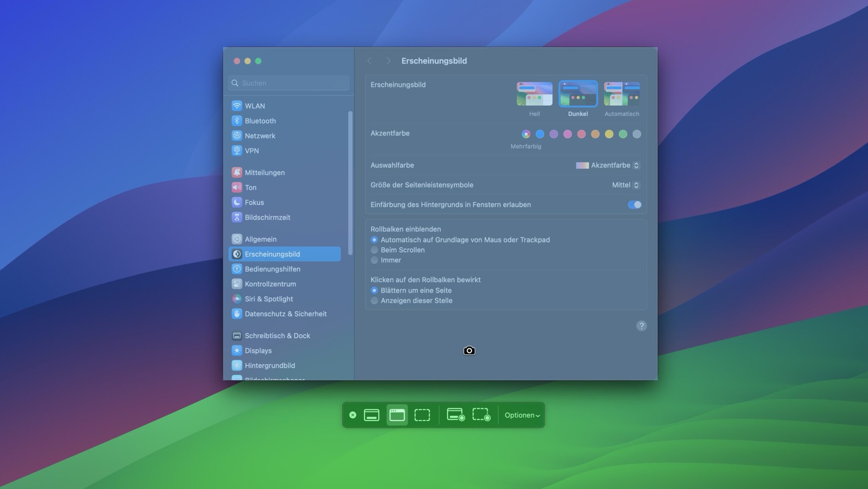868x489 pixels.
Task: Switch to the 'Hell' appearance mode
Action: pos(534,94)
